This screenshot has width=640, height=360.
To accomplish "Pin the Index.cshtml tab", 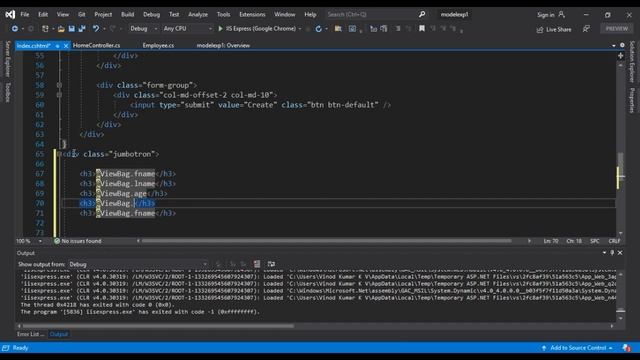I will (x=58, y=46).
